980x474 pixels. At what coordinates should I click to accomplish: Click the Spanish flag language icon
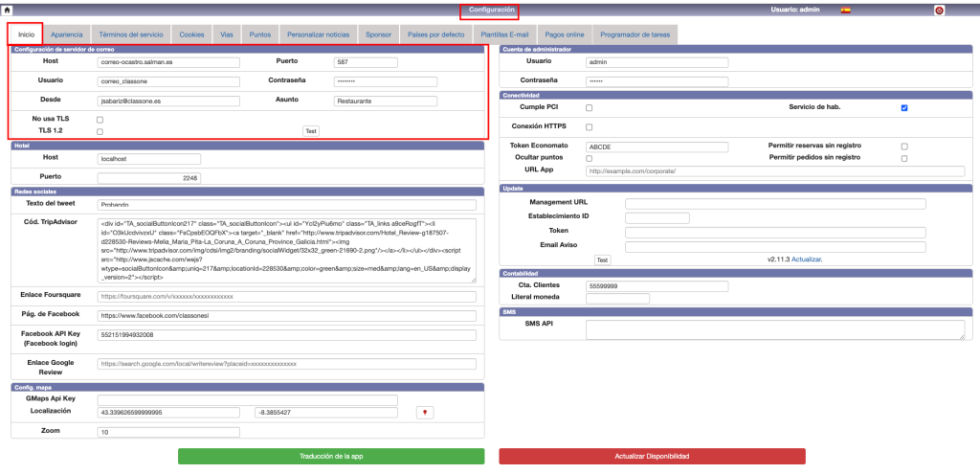pos(845,11)
